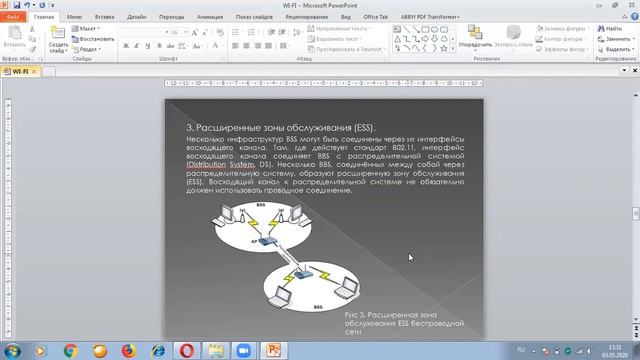The height and width of the screenshot is (360, 640).
Task: Open the Раздел section dropdown
Action: coord(86,49)
